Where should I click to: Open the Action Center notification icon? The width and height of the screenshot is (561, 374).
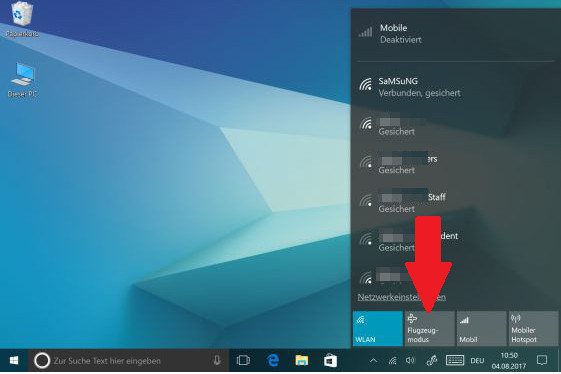point(542,360)
